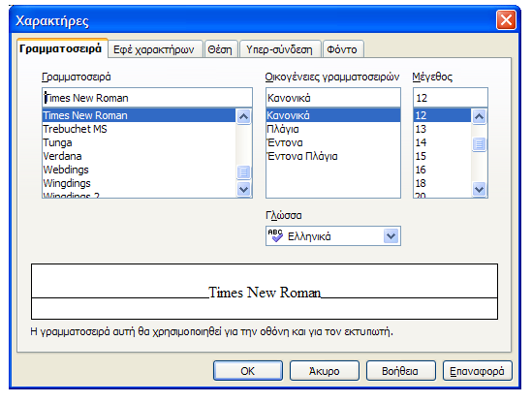Select Έντονα style

click(333, 142)
